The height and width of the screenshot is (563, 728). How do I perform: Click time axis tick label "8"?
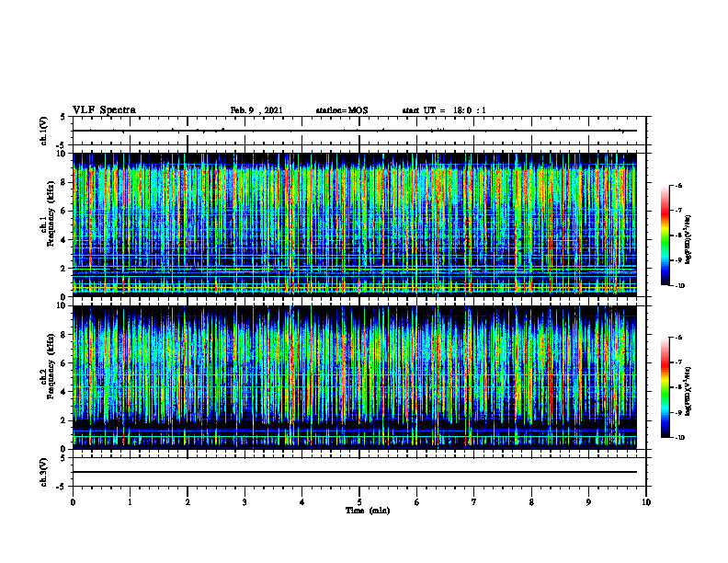(x=531, y=502)
